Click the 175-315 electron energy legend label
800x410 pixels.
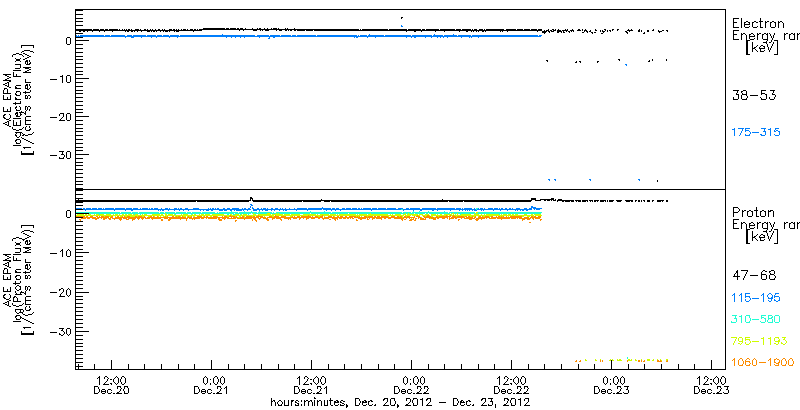click(x=756, y=132)
